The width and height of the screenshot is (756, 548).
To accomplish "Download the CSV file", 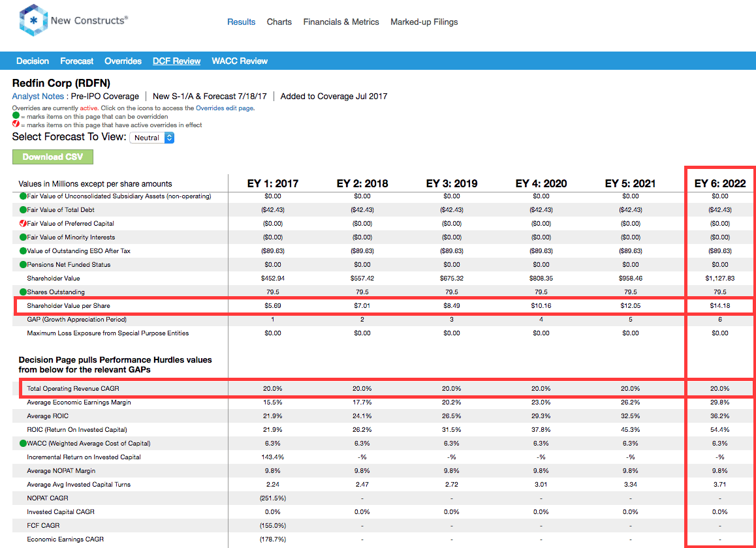I will [52, 157].
